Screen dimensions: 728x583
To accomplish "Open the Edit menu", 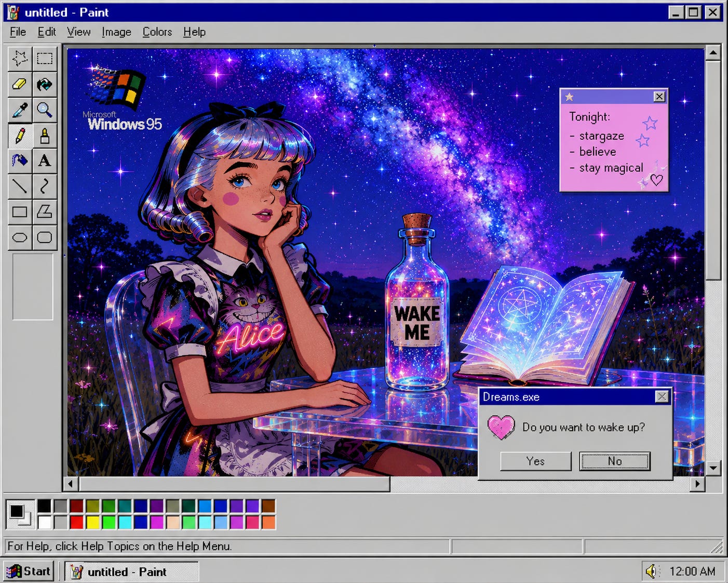I will coord(47,32).
